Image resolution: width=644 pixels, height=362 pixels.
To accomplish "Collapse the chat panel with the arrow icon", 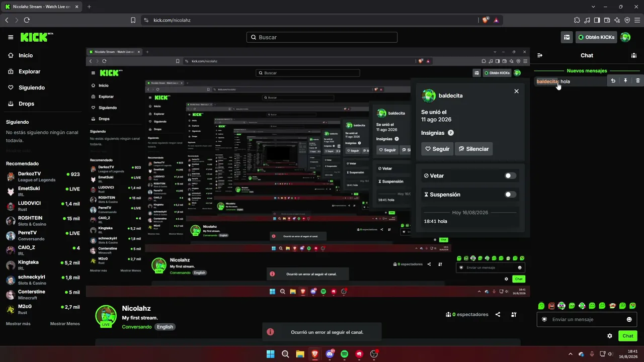I will 540,55.
